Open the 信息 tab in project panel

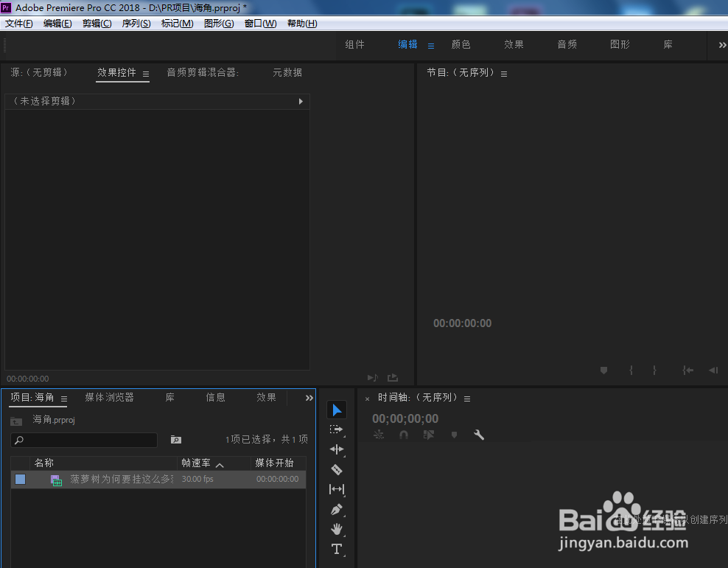(215, 397)
